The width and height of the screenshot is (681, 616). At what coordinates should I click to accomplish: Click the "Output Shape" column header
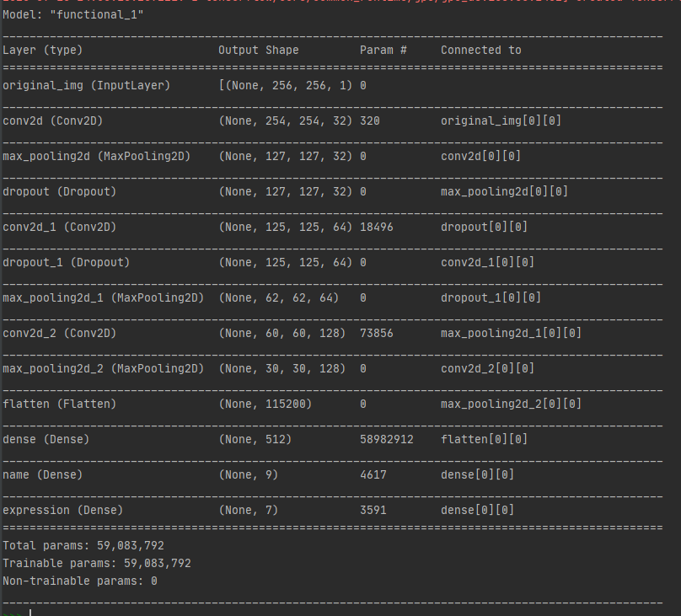(258, 50)
